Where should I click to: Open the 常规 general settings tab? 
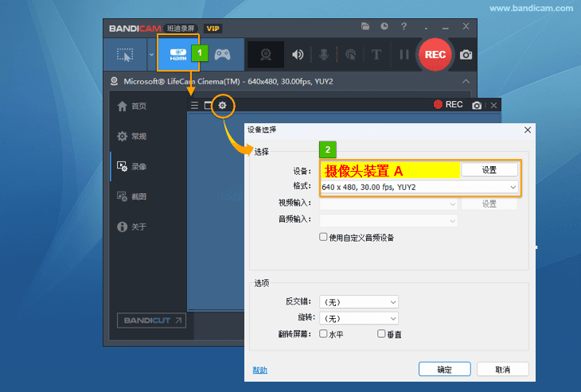pos(132,136)
